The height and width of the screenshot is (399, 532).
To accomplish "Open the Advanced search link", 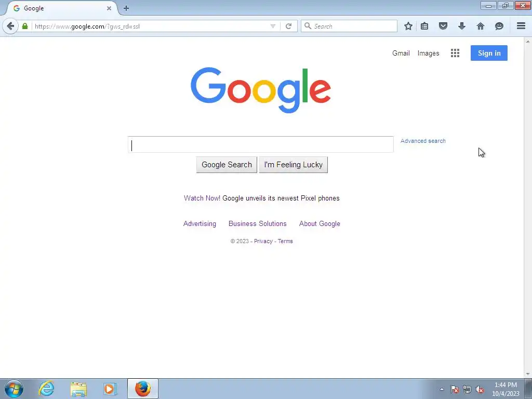I will point(423,141).
